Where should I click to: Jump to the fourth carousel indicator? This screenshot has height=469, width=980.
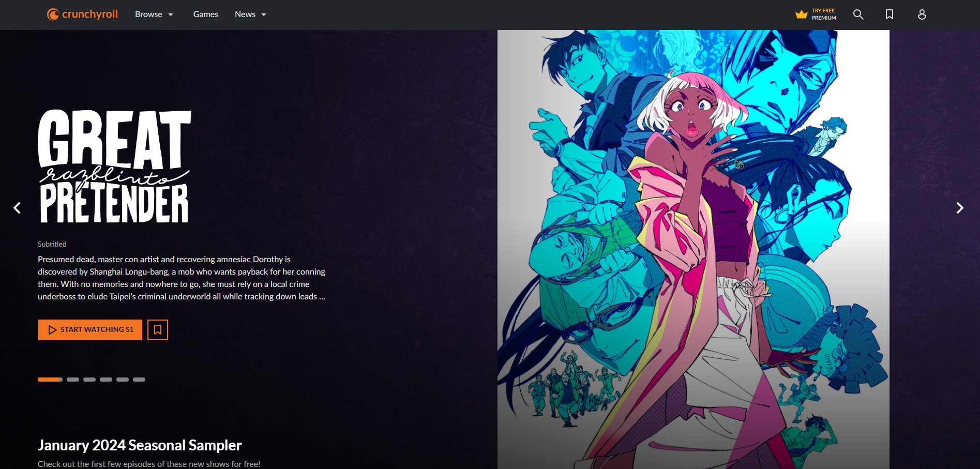pos(106,380)
